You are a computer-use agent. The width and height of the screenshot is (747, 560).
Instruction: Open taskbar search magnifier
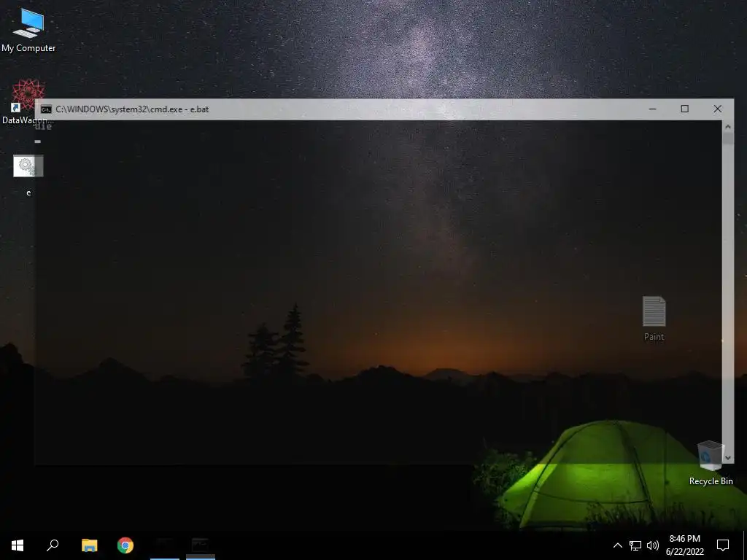click(x=53, y=545)
